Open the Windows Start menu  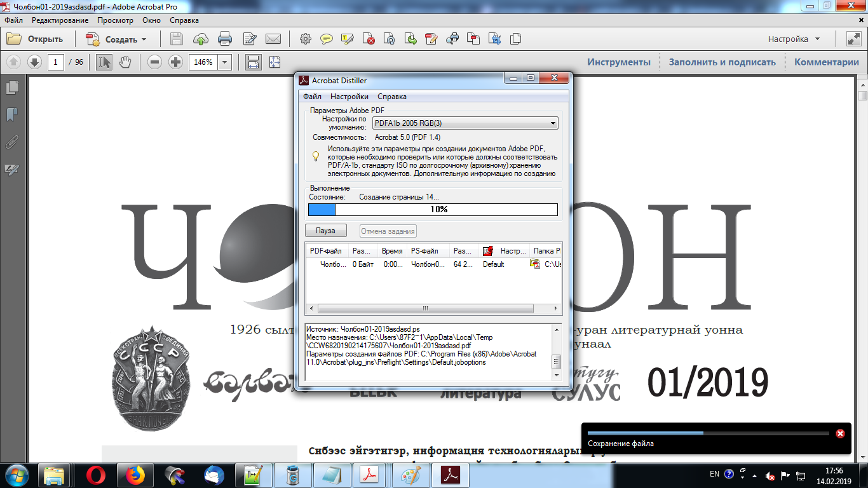[x=17, y=475]
